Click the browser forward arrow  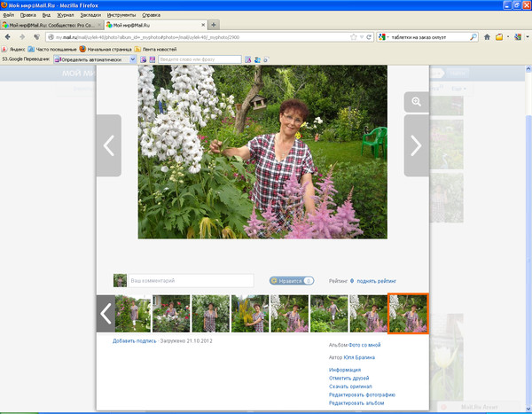point(22,37)
